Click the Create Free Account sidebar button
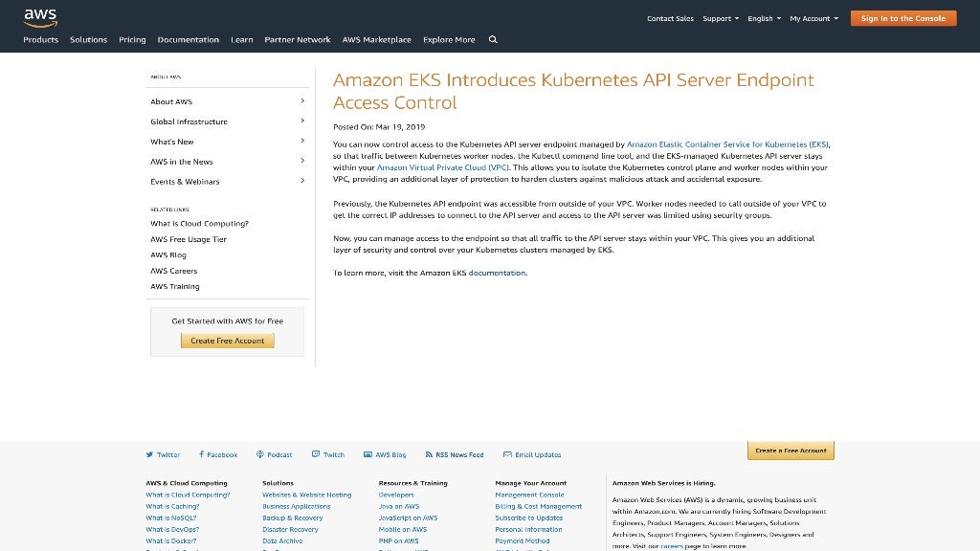Viewport: 980px width, 551px height. pyautogui.click(x=228, y=341)
